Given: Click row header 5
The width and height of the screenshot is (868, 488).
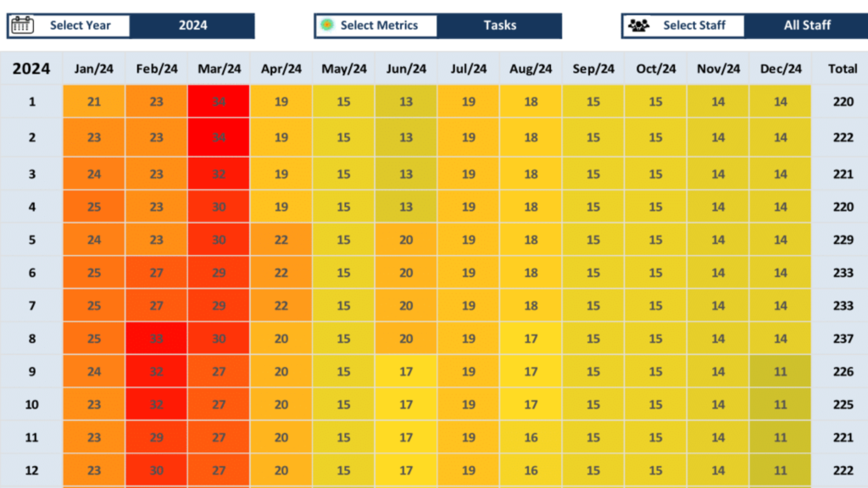Looking at the screenshot, I should pos(31,239).
